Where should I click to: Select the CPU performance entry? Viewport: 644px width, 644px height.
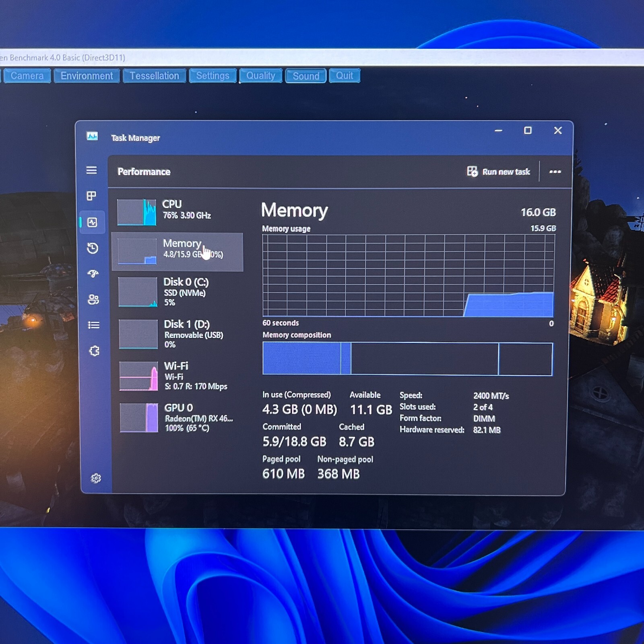tap(178, 212)
